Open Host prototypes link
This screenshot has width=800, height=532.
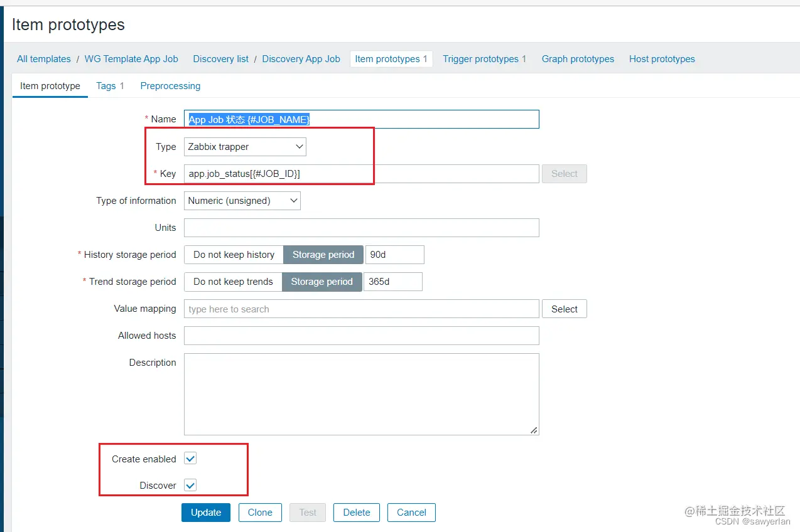pyautogui.click(x=662, y=59)
